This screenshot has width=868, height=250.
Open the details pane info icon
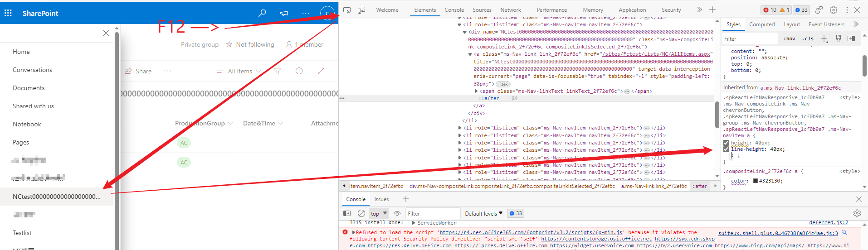tap(299, 71)
